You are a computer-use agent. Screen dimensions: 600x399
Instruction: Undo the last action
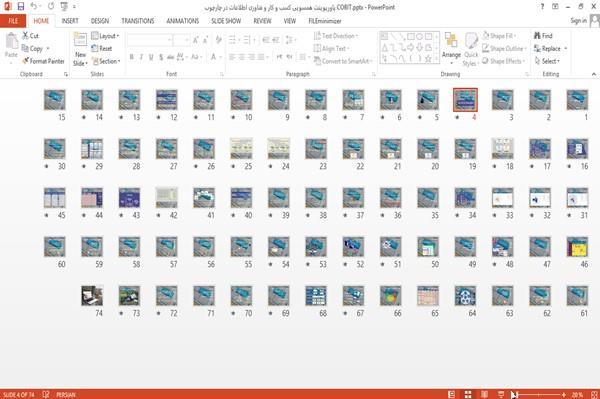tap(34, 7)
